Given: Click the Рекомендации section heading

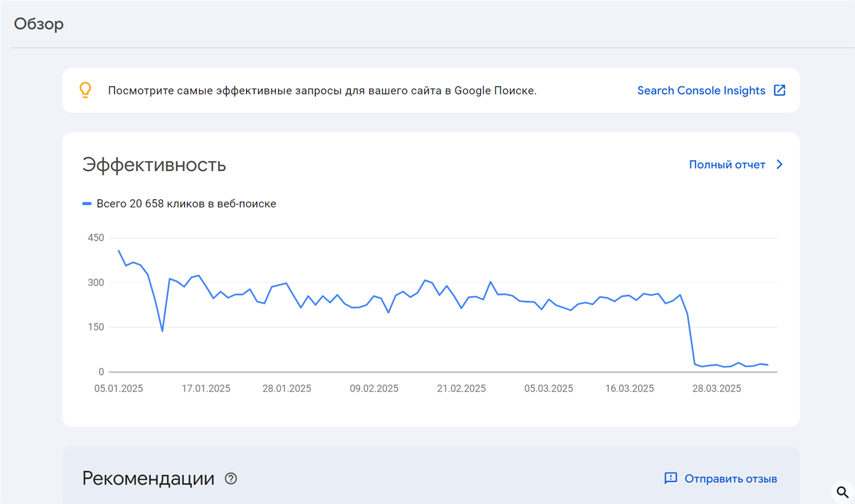Looking at the screenshot, I should point(148,478).
